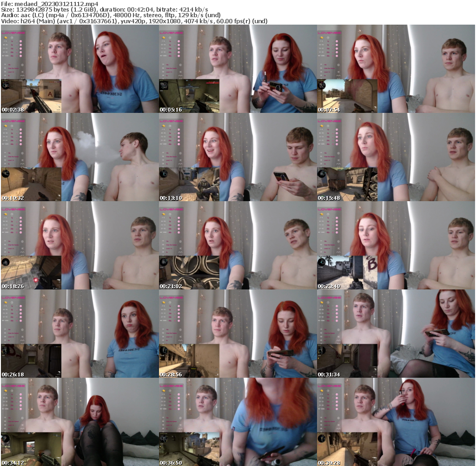476x466 pixels.
Task: Toggle the vibration indicator for the 44-5000 tier
Action: (20, 56)
